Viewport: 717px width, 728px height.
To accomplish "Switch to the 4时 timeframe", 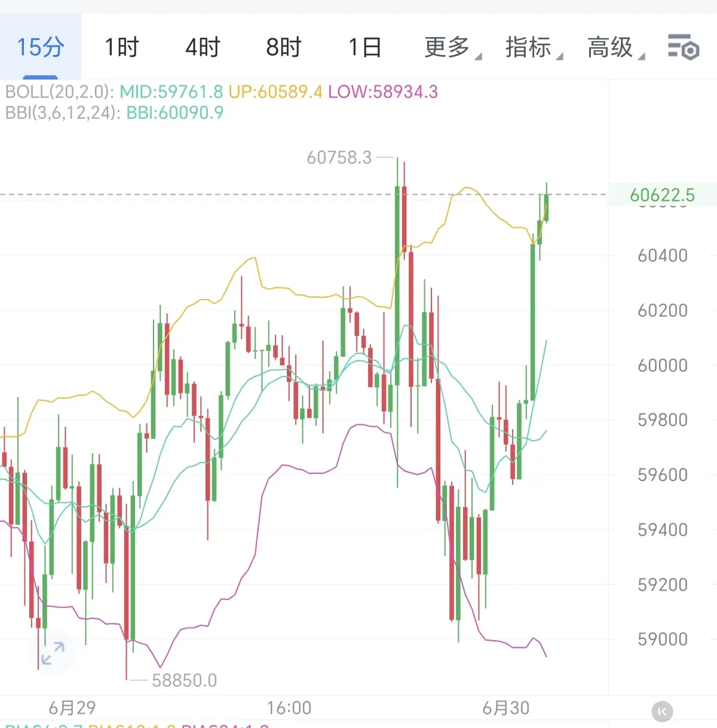I will (x=203, y=47).
